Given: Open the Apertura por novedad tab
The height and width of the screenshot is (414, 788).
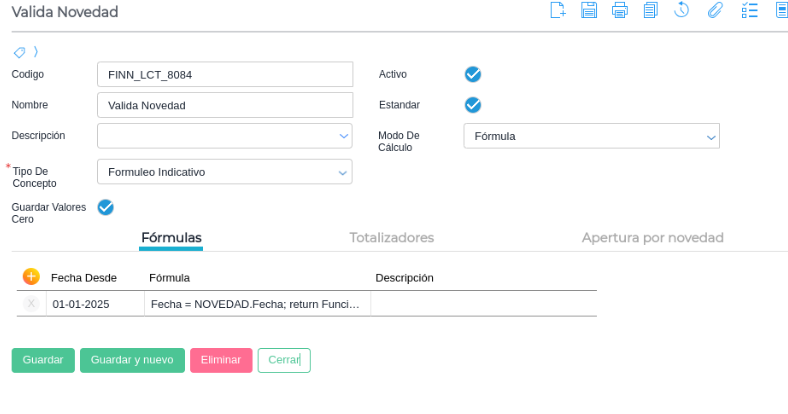Looking at the screenshot, I should [x=652, y=238].
